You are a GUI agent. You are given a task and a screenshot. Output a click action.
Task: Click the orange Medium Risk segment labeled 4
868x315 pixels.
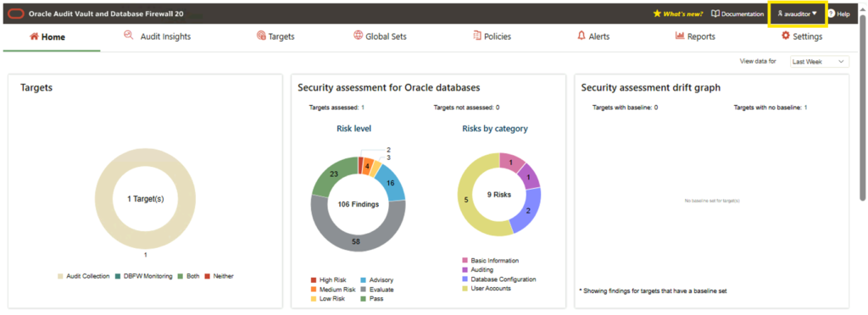coord(366,166)
